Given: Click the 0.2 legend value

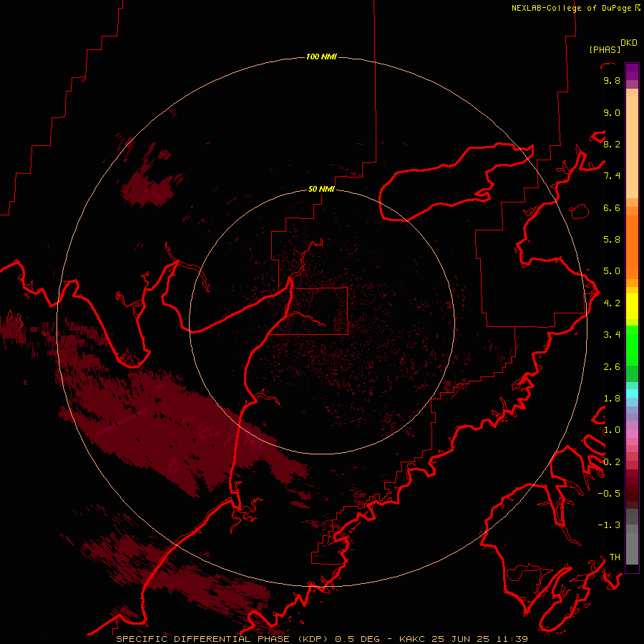Looking at the screenshot, I should [612, 462].
